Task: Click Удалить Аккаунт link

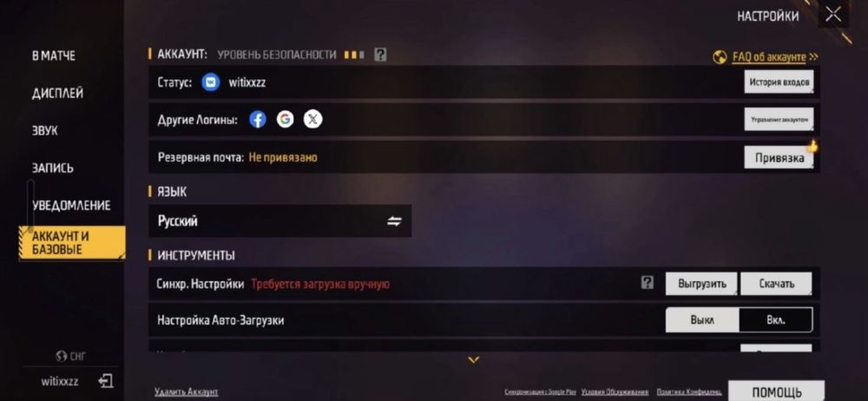Action: 186,392
